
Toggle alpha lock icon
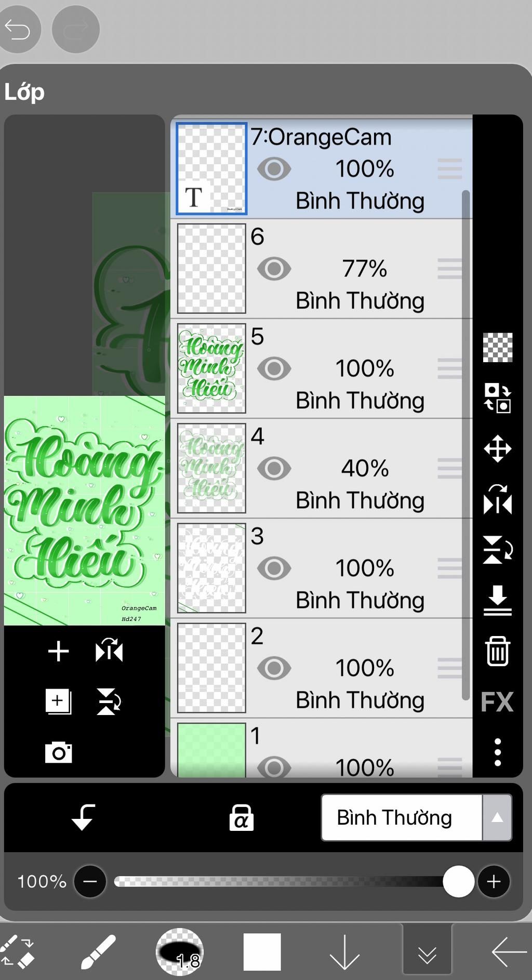(x=242, y=817)
